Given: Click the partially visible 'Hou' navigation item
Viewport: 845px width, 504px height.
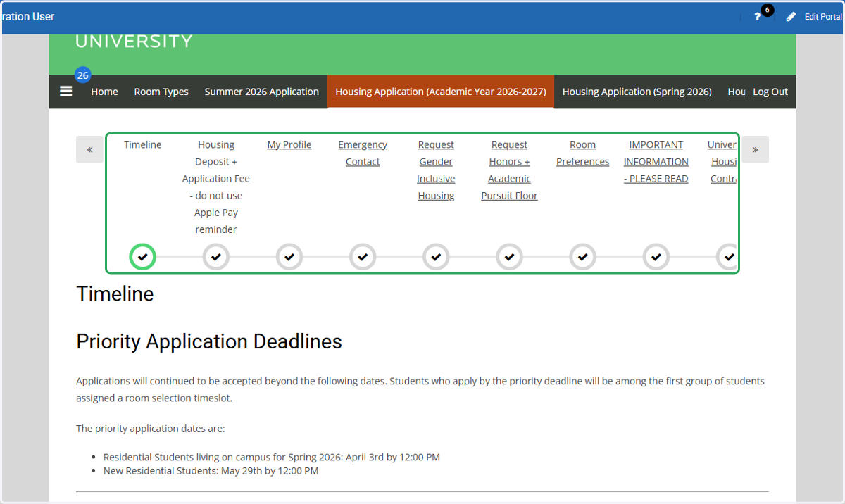Looking at the screenshot, I should 737,92.
